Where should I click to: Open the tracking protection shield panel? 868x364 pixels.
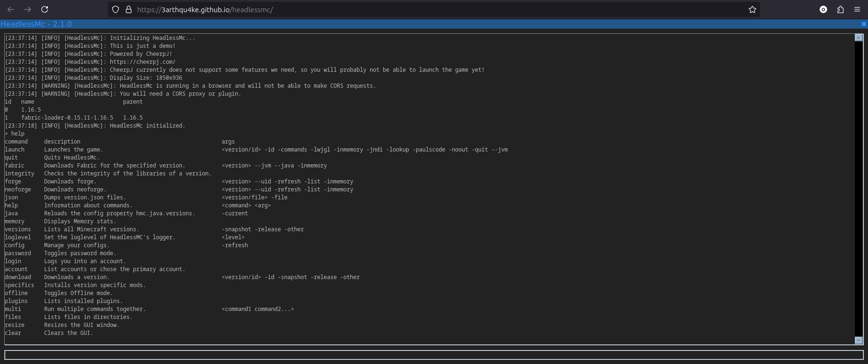116,9
